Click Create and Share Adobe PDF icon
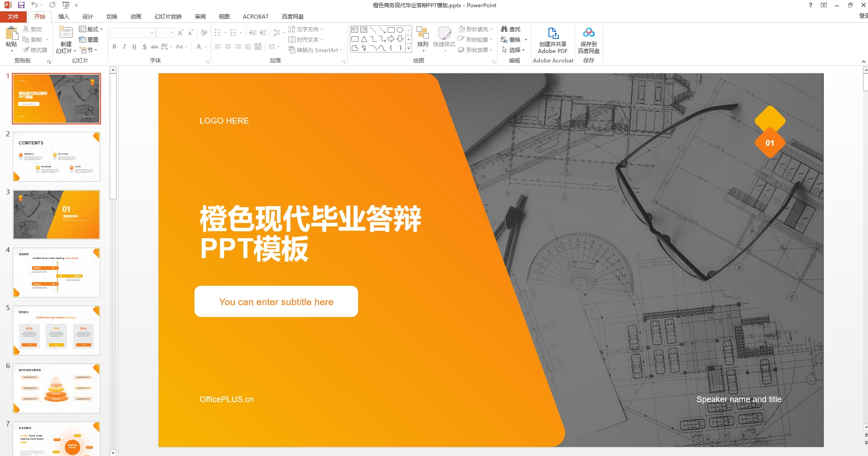The width and height of the screenshot is (868, 456). [x=553, y=34]
